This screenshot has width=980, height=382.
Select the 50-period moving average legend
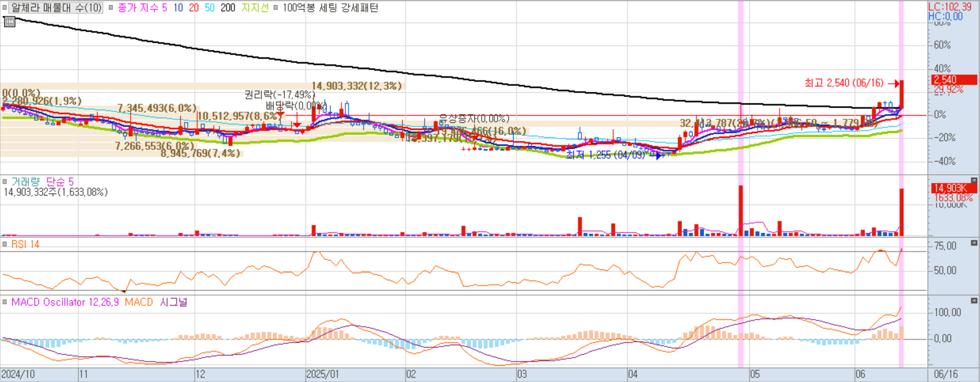[210, 8]
